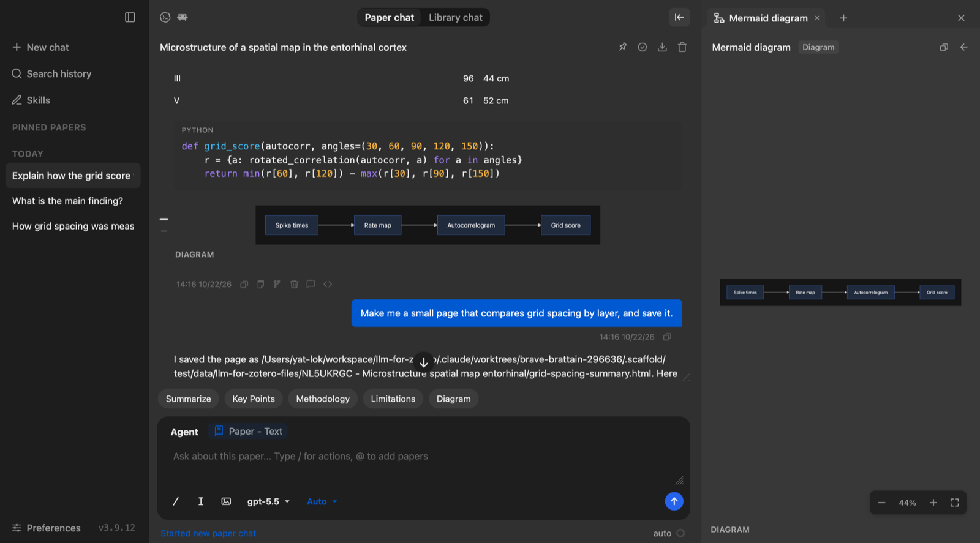Add a new side panel tab
The width and height of the screenshot is (980, 543).
tap(843, 18)
